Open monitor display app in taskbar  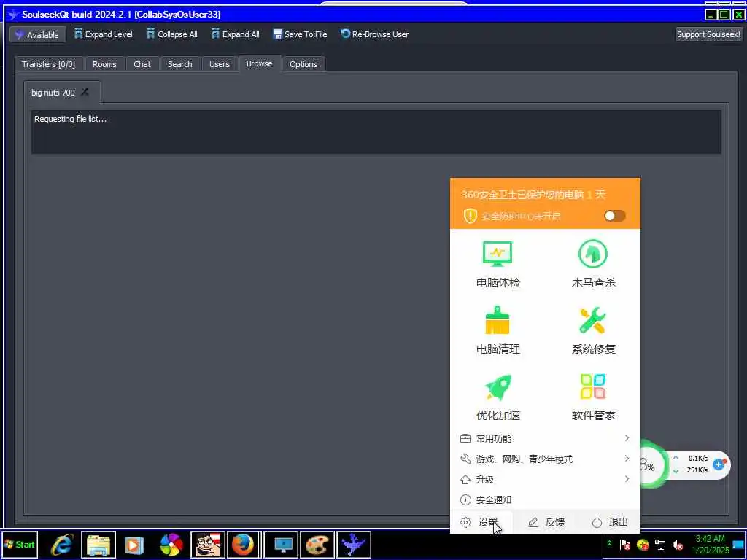pos(281,545)
